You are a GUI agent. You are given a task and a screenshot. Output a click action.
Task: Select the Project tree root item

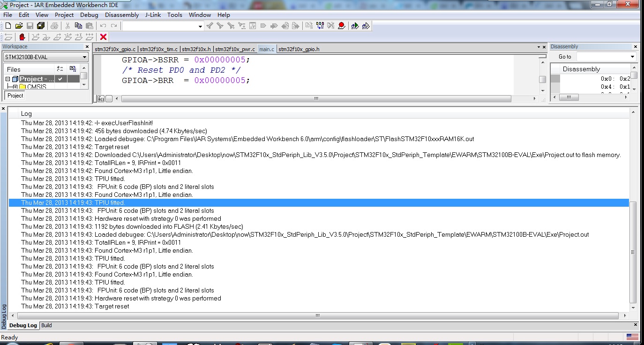click(x=37, y=79)
